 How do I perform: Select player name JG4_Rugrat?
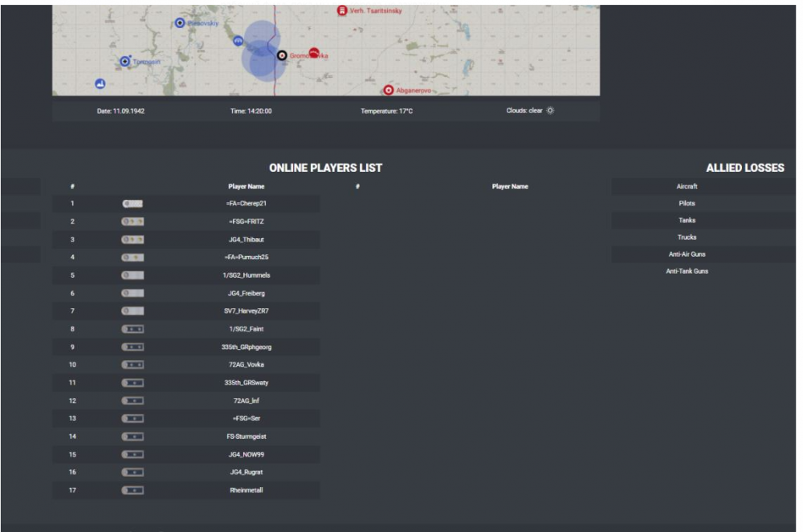point(247,472)
